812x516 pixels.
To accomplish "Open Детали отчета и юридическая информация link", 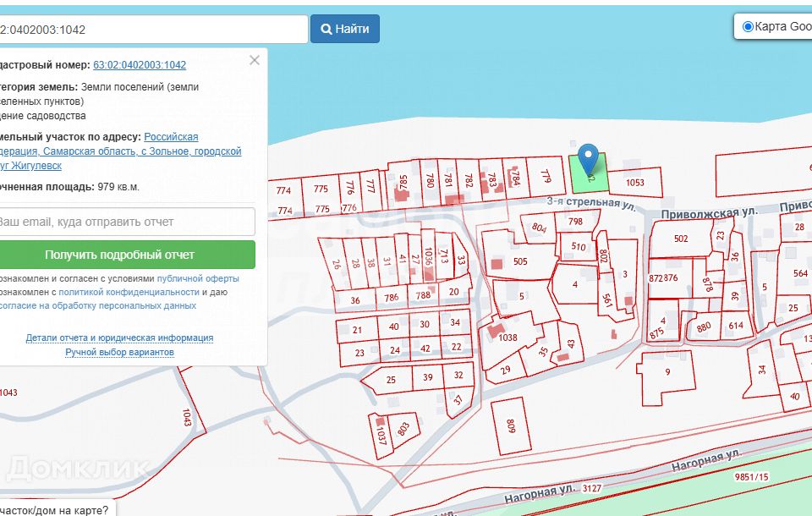I will point(119,338).
